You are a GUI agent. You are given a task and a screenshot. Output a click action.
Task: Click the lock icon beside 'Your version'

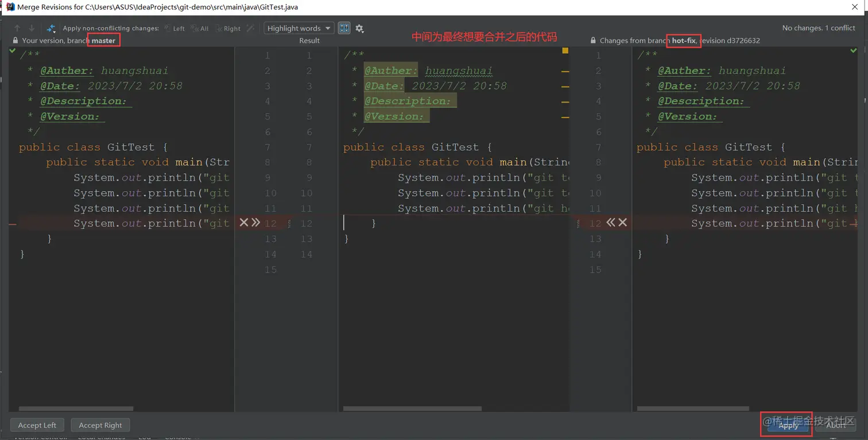pyautogui.click(x=15, y=41)
